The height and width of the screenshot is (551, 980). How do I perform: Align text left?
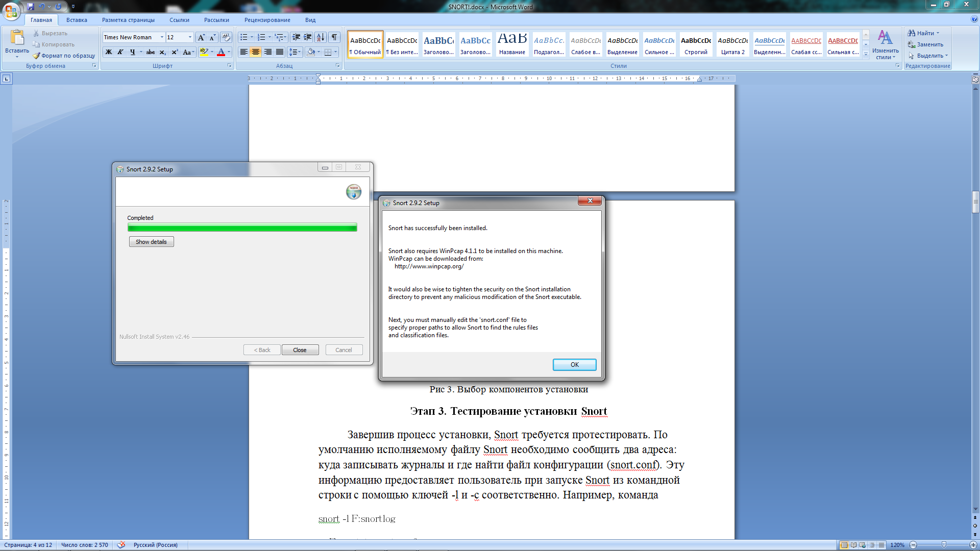pos(244,52)
